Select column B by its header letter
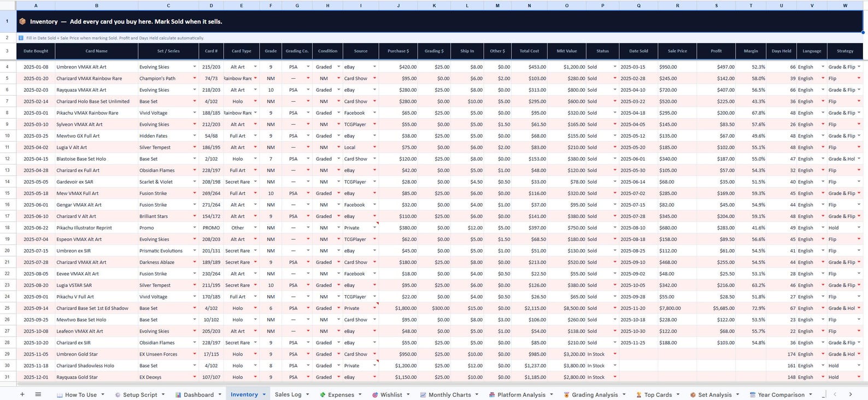 click(97, 5)
